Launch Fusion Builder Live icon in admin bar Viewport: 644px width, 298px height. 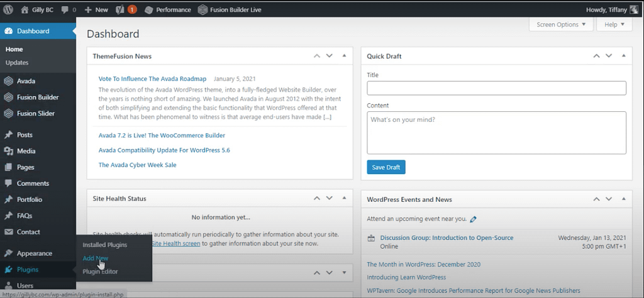[203, 10]
